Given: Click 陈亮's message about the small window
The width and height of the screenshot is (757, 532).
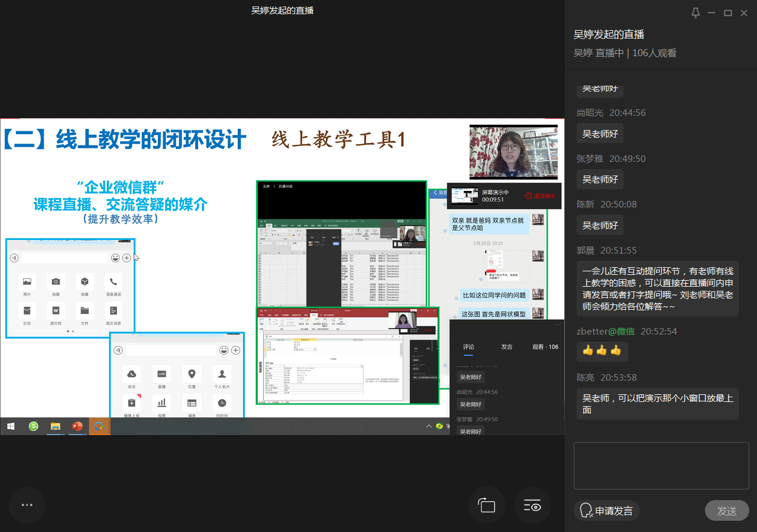Looking at the screenshot, I should [658, 404].
